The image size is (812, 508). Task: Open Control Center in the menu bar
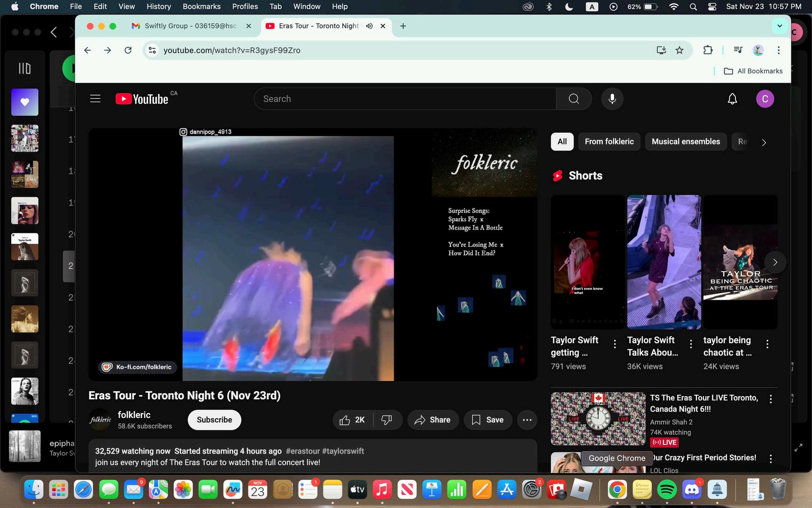(712, 7)
